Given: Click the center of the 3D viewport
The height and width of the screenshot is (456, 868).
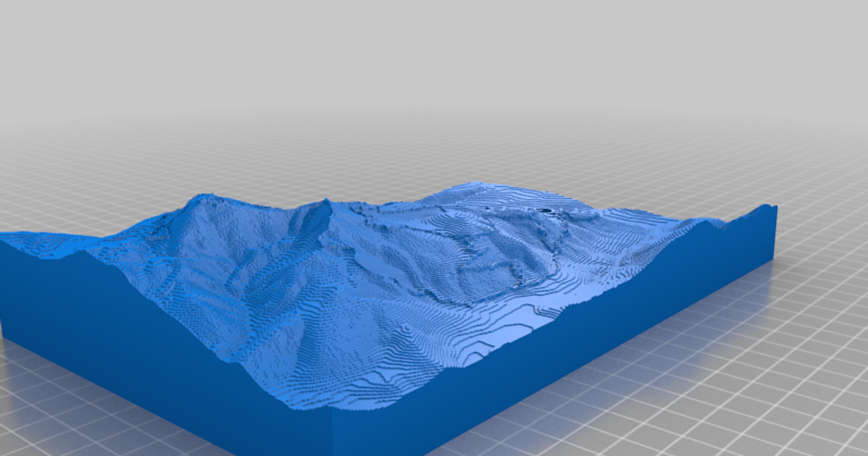Looking at the screenshot, I should (x=434, y=228).
